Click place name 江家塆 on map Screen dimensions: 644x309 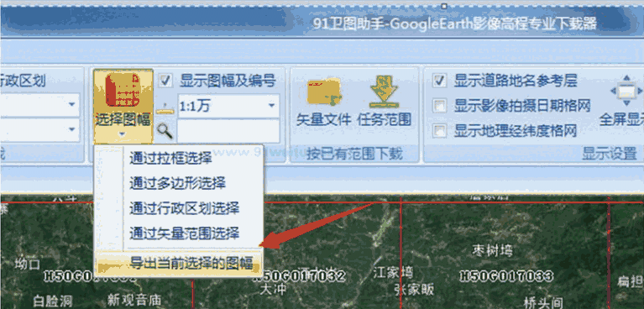(393, 272)
